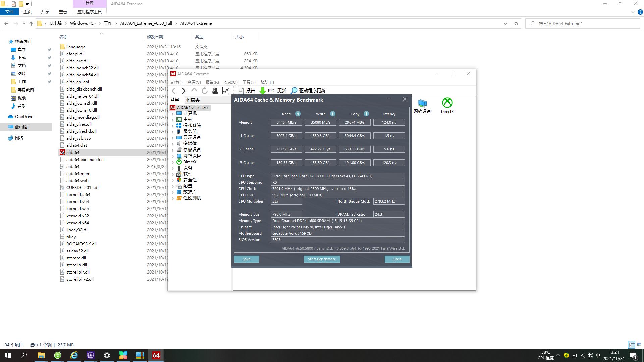Switch to the 收藏夹 tab
The image size is (644, 362).
[x=193, y=100]
